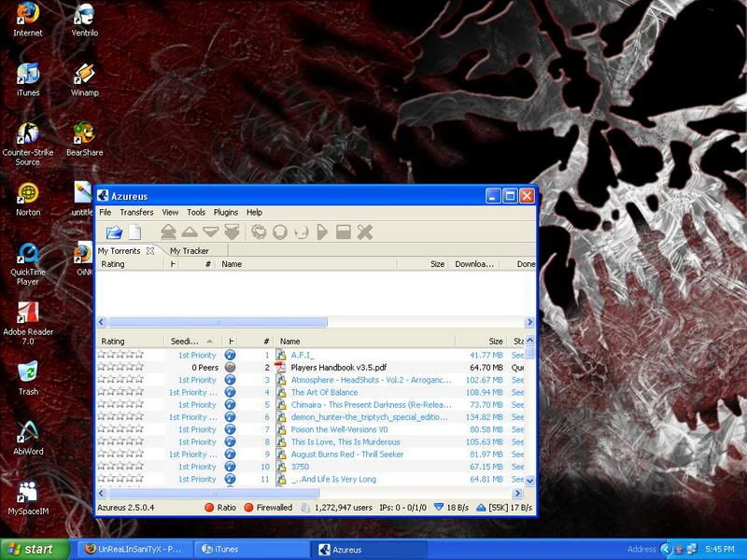The image size is (747, 560).
Task: Click the red Firewalled status indicator
Action: tap(248, 507)
